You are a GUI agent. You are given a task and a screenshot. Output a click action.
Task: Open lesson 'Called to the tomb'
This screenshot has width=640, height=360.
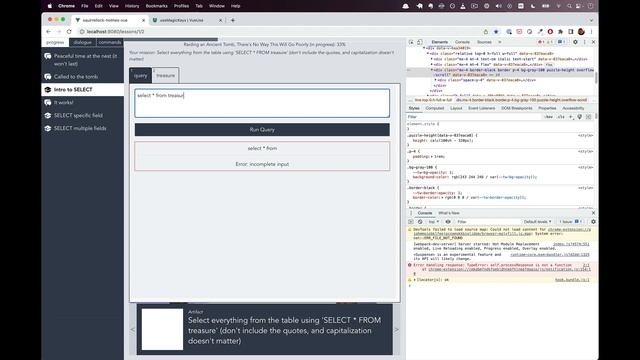pyautogui.click(x=82, y=77)
